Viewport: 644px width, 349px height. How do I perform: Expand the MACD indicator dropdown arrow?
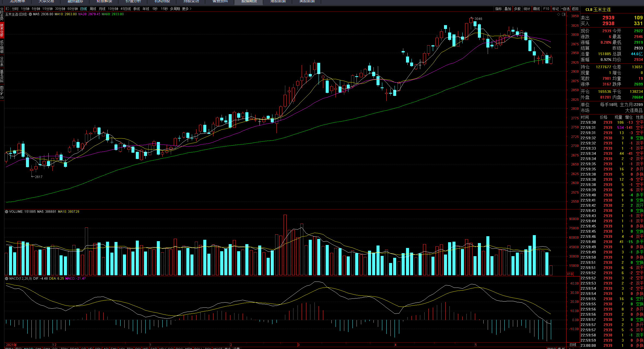6,279
